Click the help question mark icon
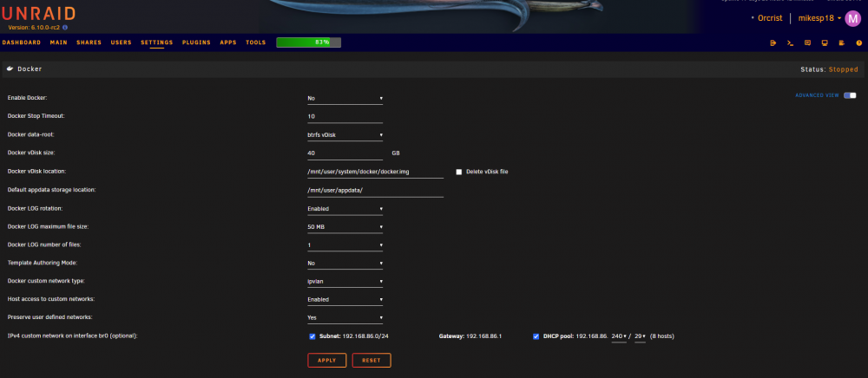The height and width of the screenshot is (378, 868). [858, 42]
